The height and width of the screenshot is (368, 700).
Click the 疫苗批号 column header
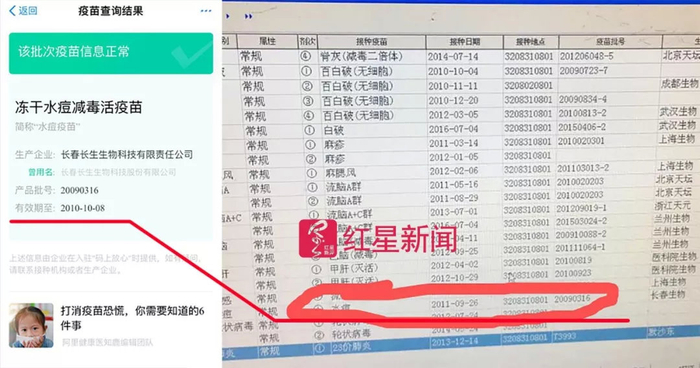[x=610, y=42]
